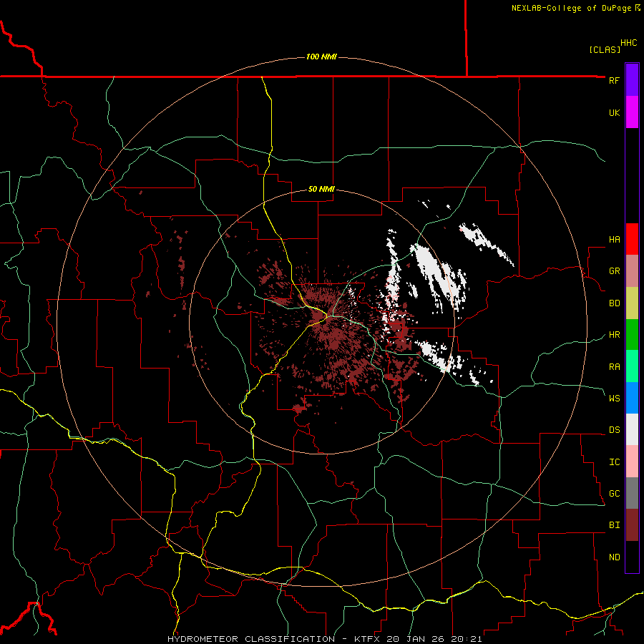Click the BI dark red legend swatch
Image resolution: width=644 pixels, height=644 pixels.
[x=632, y=525]
